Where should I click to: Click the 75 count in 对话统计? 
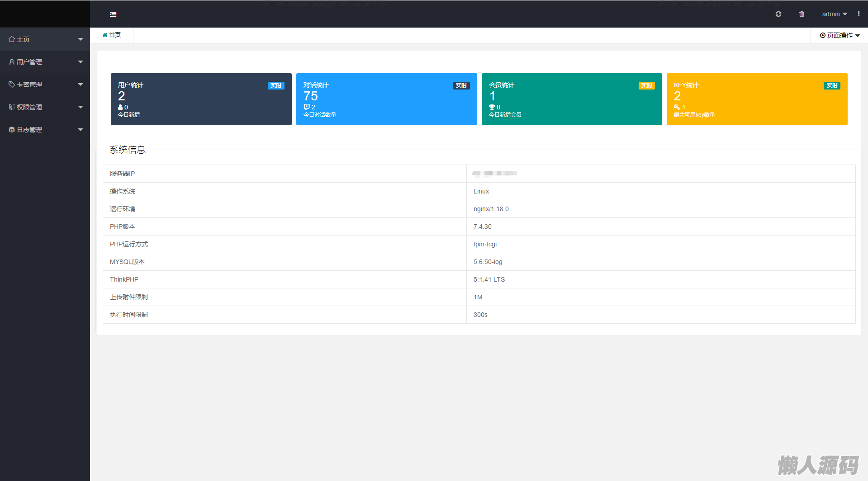point(311,96)
